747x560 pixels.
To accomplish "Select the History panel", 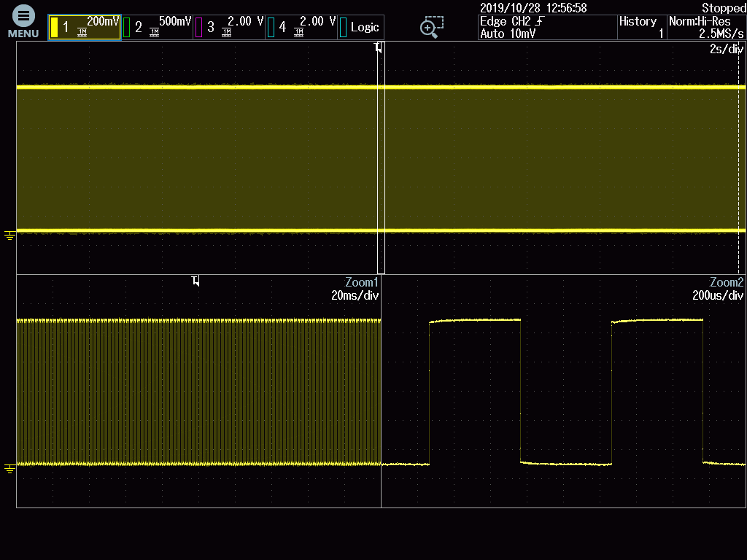I will (640, 28).
